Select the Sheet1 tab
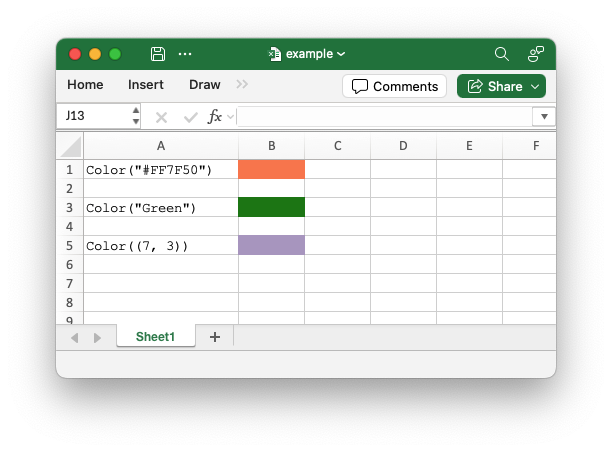This screenshot has height=452, width=612. pyautogui.click(x=155, y=336)
